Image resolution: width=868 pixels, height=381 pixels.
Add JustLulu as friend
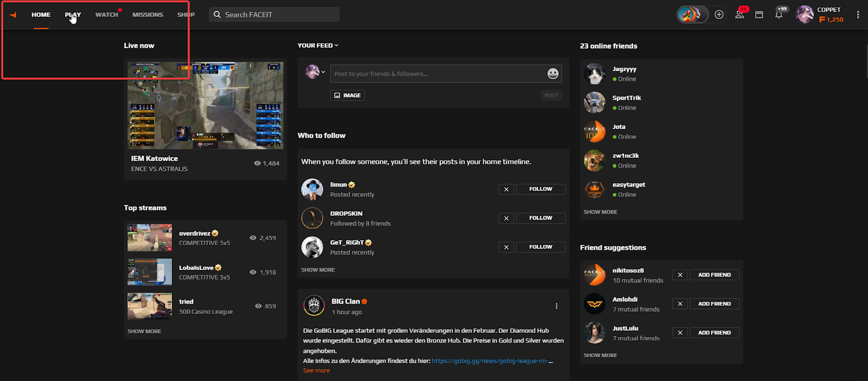[714, 333]
